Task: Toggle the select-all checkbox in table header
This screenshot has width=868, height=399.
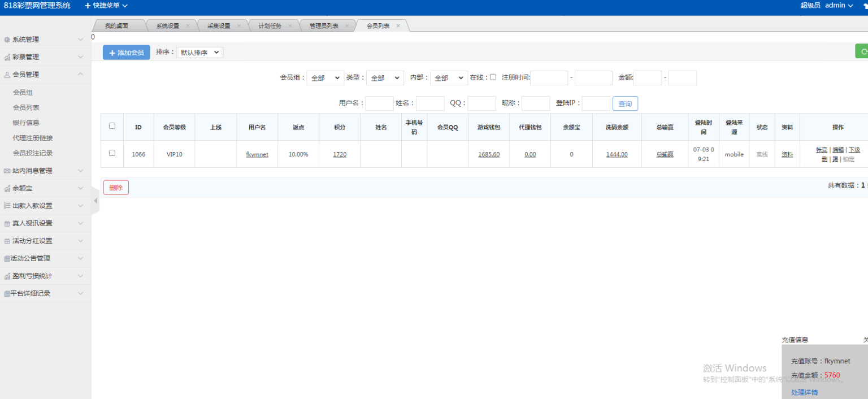Action: coord(111,127)
